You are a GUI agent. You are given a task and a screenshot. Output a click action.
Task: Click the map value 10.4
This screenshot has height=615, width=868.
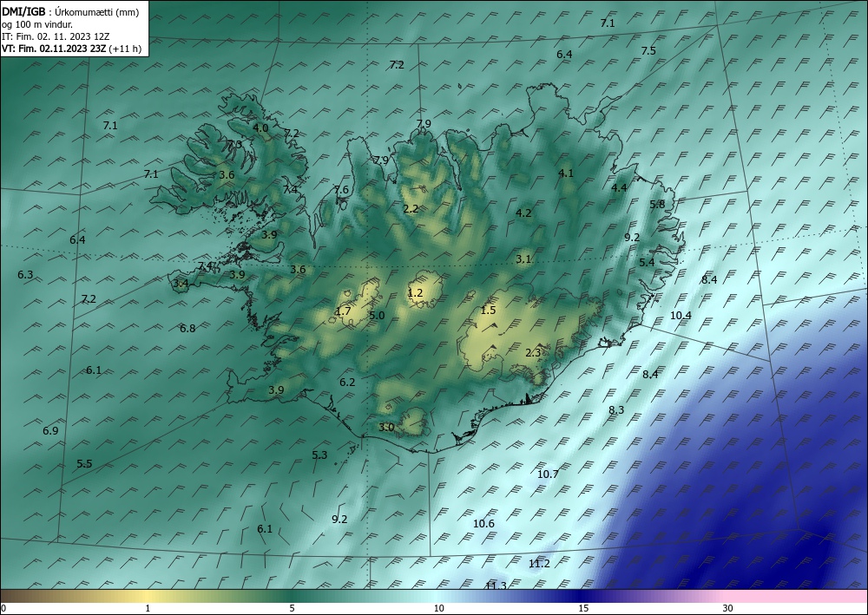point(681,315)
